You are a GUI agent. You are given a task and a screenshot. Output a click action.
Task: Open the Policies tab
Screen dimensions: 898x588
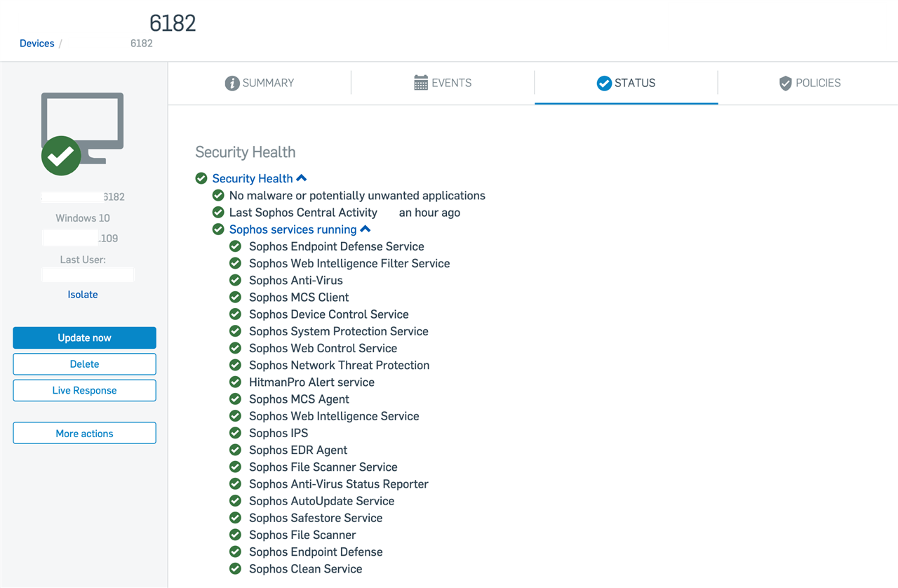(x=809, y=83)
